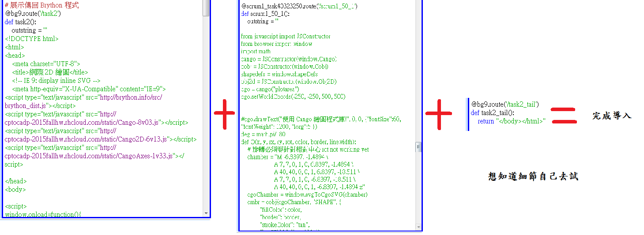Click the left code box scroll-down arrow

[206, 213]
